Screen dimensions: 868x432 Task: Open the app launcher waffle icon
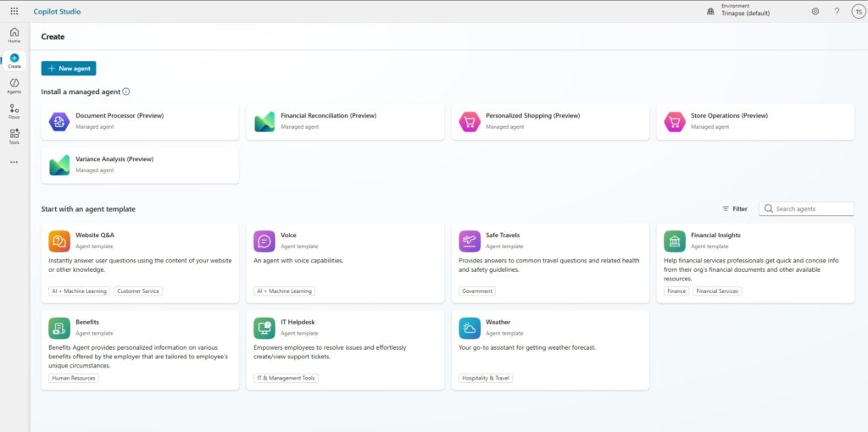coord(14,11)
